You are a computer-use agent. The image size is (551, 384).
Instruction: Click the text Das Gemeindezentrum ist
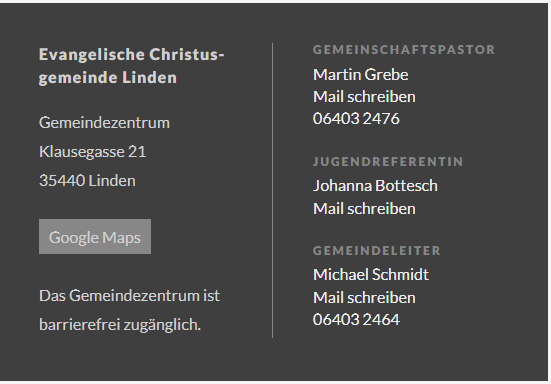pos(129,295)
